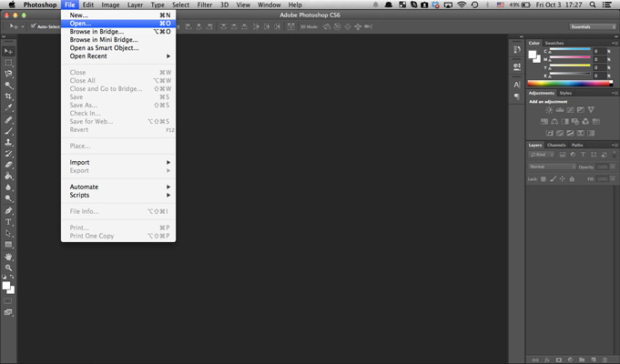The height and width of the screenshot is (364, 620).
Task: Toggle filter for pixel layers
Action: pos(563,155)
